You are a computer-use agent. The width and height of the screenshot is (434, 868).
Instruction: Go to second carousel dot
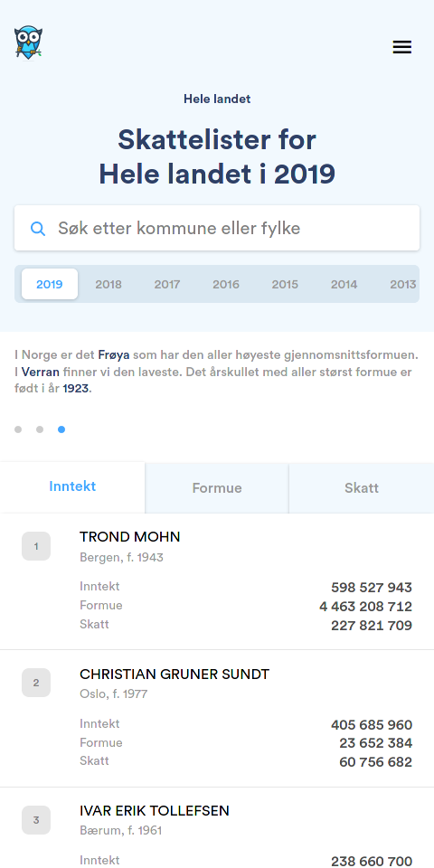pyautogui.click(x=40, y=429)
